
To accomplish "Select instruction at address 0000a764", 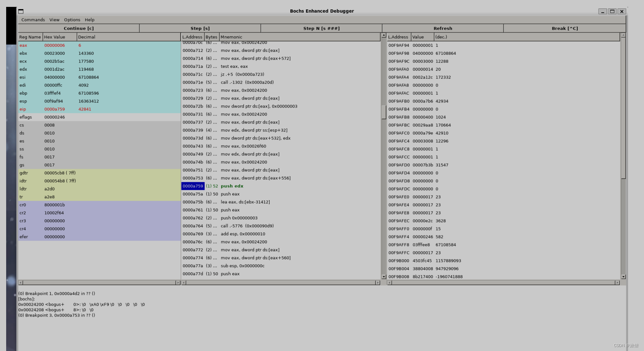I will pyautogui.click(x=281, y=226).
